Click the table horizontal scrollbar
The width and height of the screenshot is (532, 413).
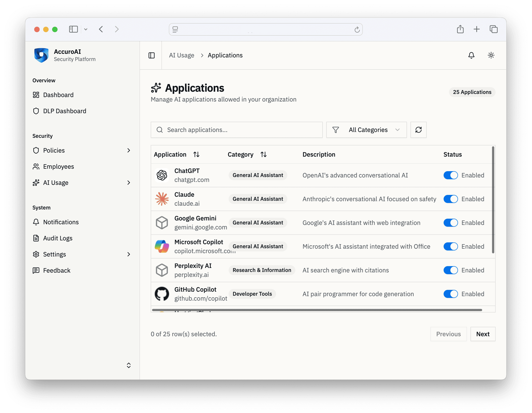tap(317, 310)
